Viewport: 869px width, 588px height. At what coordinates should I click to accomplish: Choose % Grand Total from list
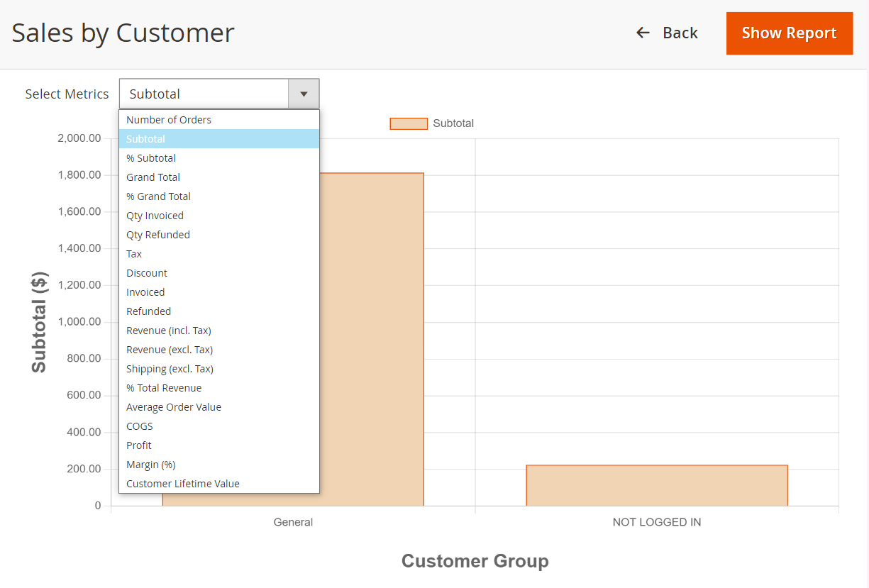click(219, 196)
